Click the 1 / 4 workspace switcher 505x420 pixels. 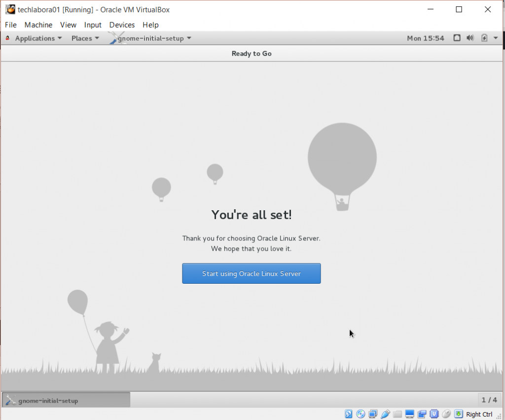point(489,400)
